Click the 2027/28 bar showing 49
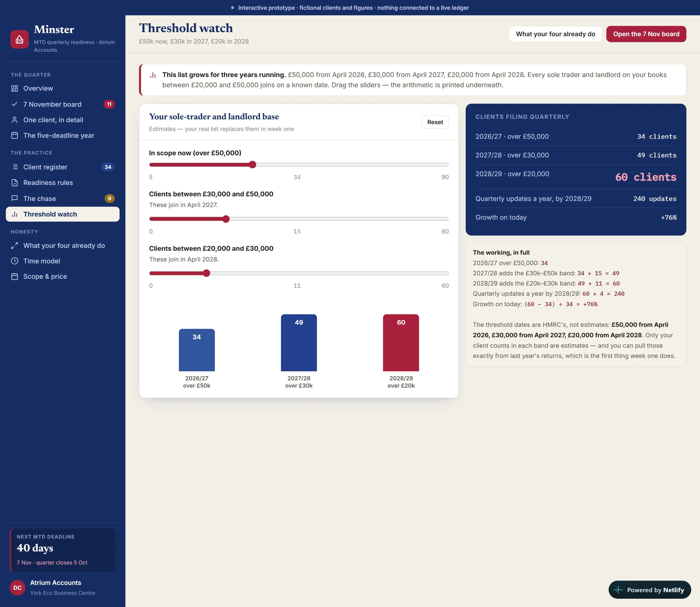 299,343
